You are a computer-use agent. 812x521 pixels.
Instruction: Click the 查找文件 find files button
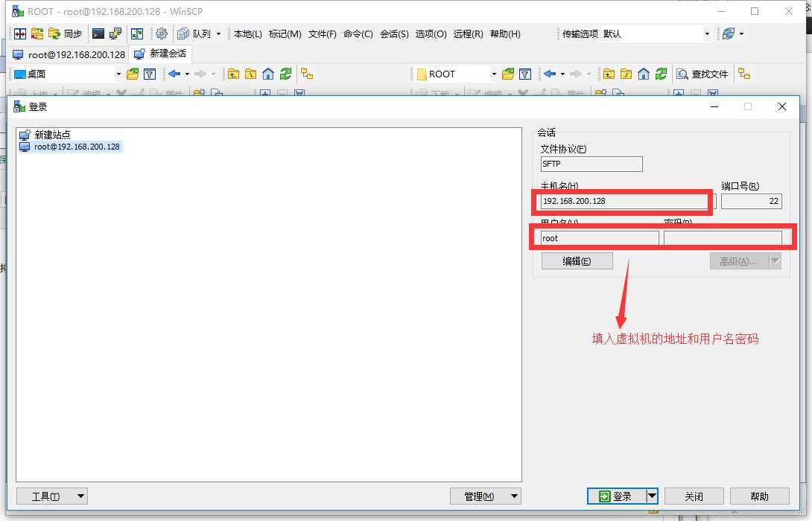702,74
